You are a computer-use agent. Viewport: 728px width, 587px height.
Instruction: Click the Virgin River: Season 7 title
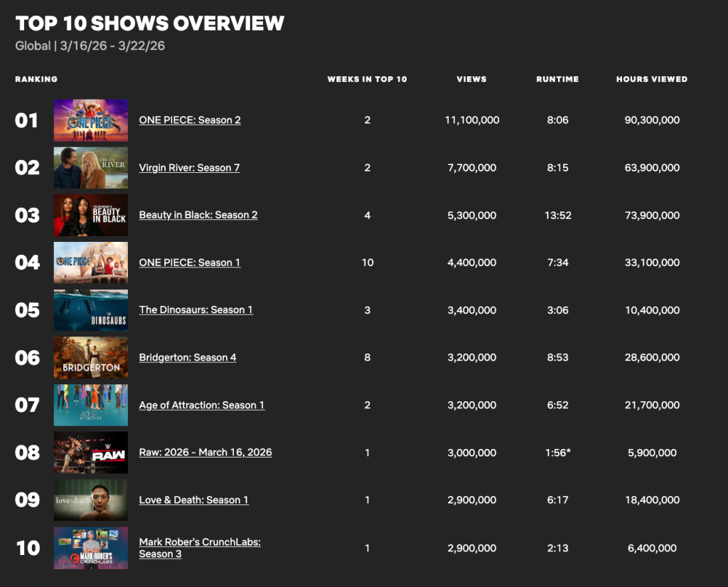189,168
